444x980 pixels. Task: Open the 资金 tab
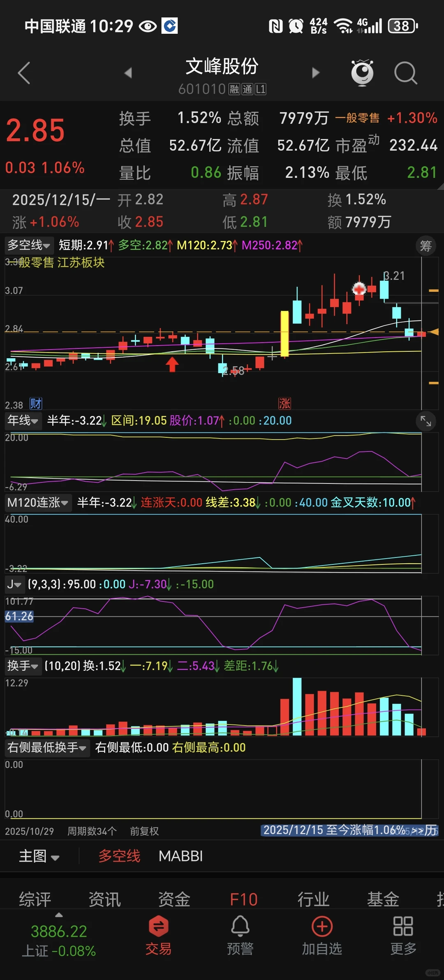point(174,899)
